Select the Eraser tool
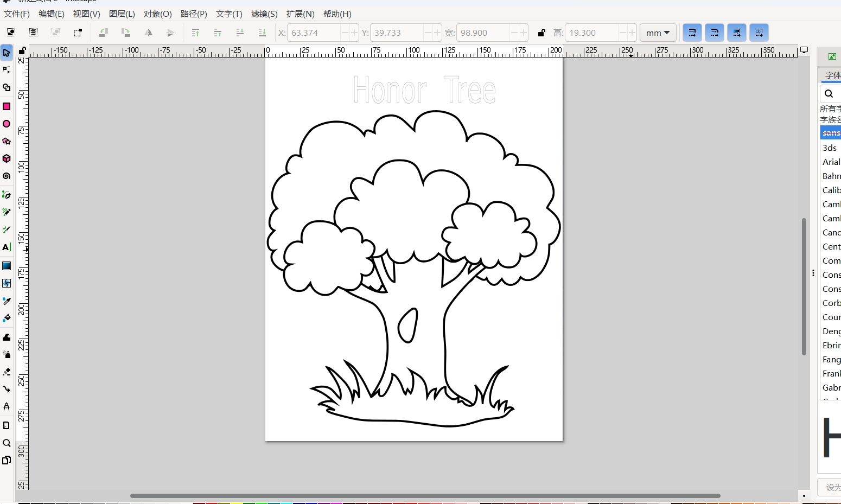Image resolution: width=841 pixels, height=504 pixels. tap(7, 372)
